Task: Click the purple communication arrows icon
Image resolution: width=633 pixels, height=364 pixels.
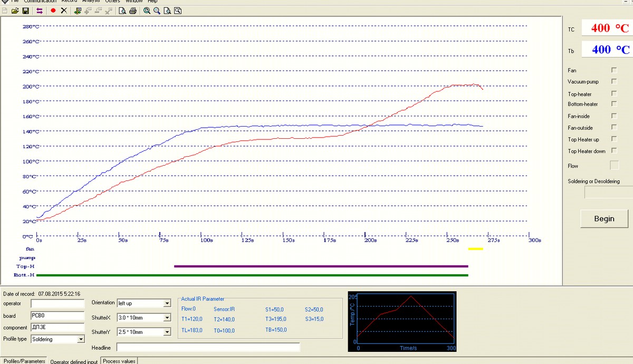Action: click(x=40, y=11)
